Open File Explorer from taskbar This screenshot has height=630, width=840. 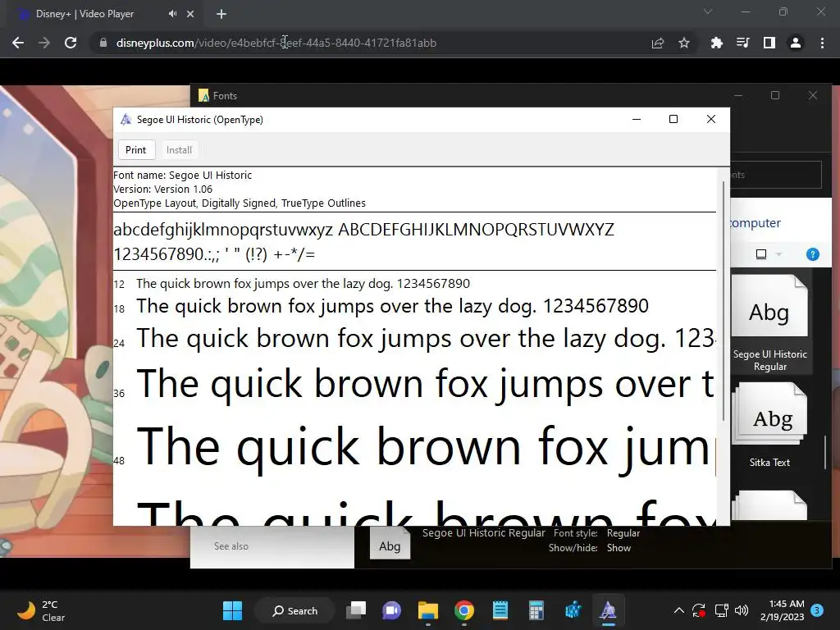tap(428, 610)
